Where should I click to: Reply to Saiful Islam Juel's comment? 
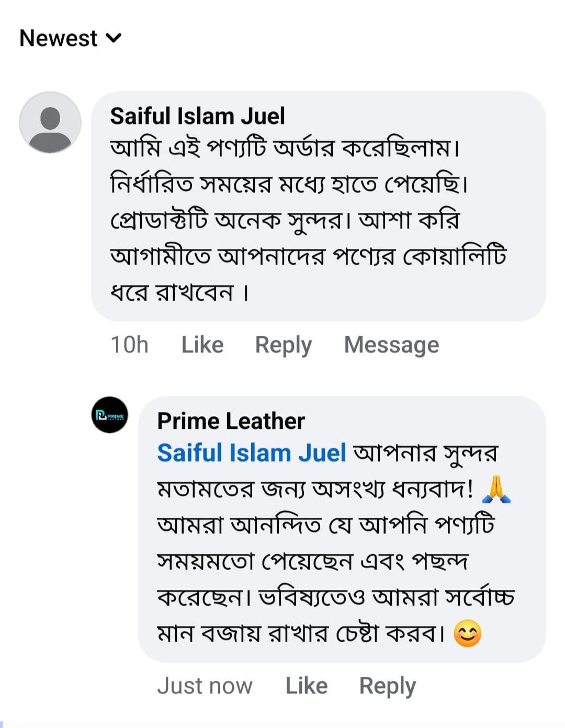pos(283,345)
